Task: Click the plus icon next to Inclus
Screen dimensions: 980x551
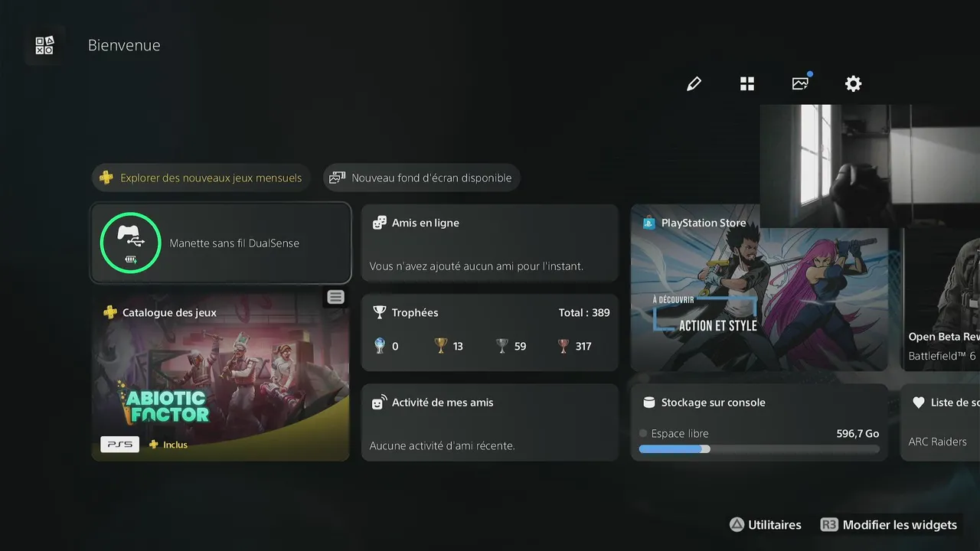Action: coord(154,445)
